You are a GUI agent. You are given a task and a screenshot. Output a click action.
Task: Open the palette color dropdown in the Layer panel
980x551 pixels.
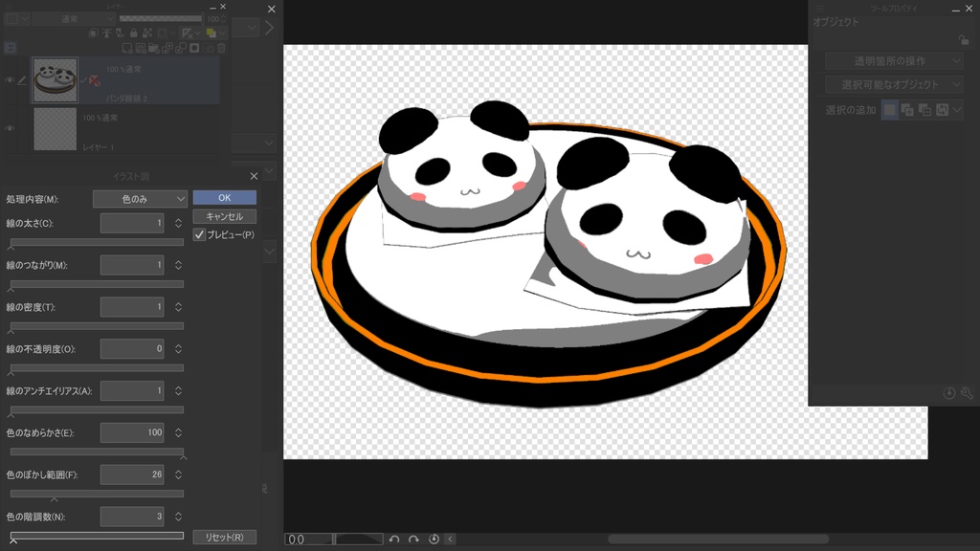pos(17,19)
